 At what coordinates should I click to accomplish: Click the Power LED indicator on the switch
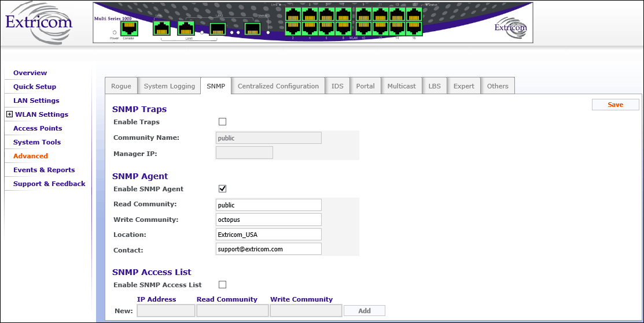pyautogui.click(x=114, y=32)
